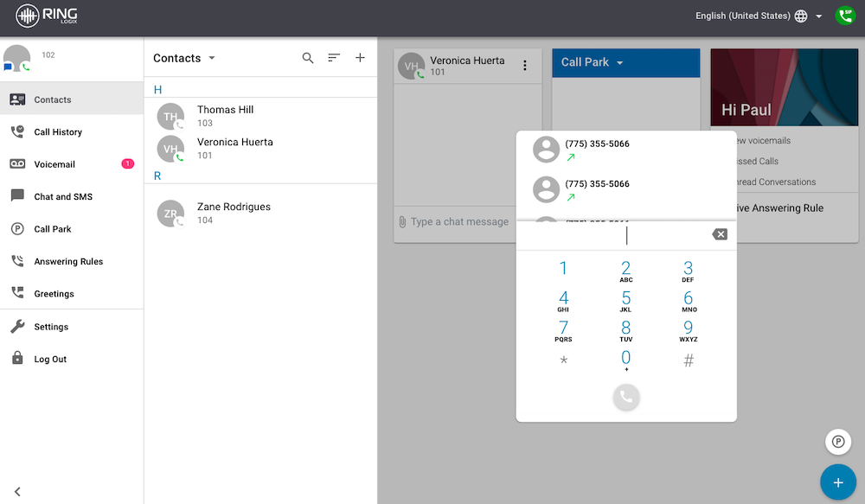Dial digit 5 JKL on keypad
This screenshot has height=504, width=865.
click(626, 301)
